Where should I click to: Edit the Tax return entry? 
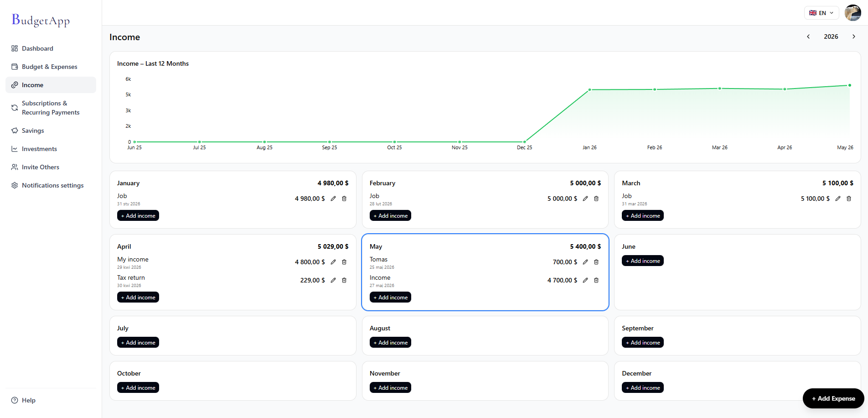pyautogui.click(x=333, y=280)
